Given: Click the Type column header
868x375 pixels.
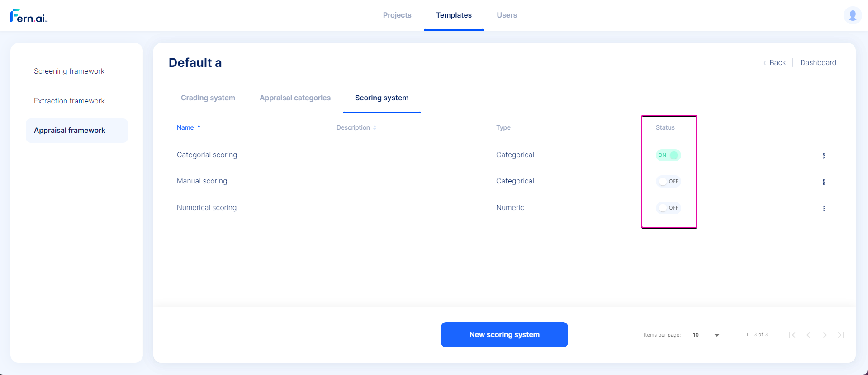Looking at the screenshot, I should click(x=503, y=127).
